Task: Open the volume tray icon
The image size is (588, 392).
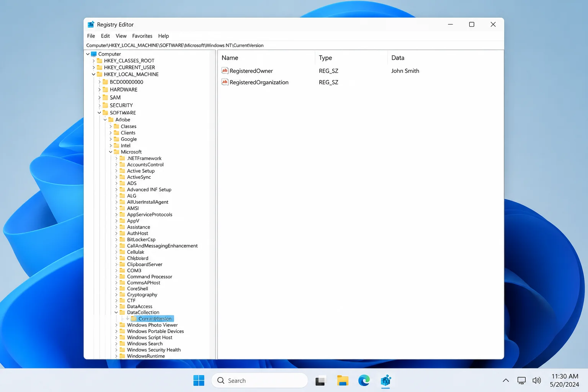Action: (537, 381)
